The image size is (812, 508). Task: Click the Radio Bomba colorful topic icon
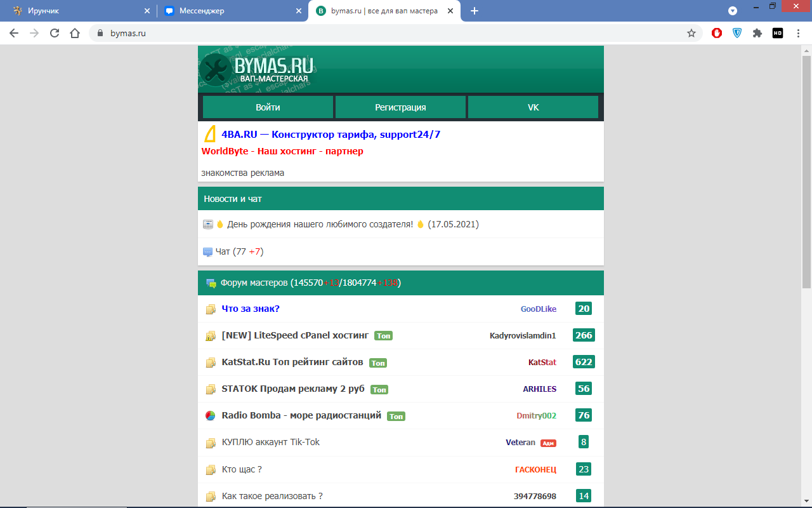coord(211,416)
